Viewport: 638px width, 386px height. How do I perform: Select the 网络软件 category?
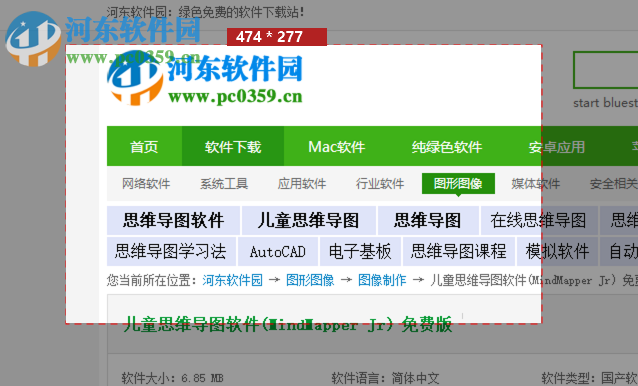pos(146,183)
